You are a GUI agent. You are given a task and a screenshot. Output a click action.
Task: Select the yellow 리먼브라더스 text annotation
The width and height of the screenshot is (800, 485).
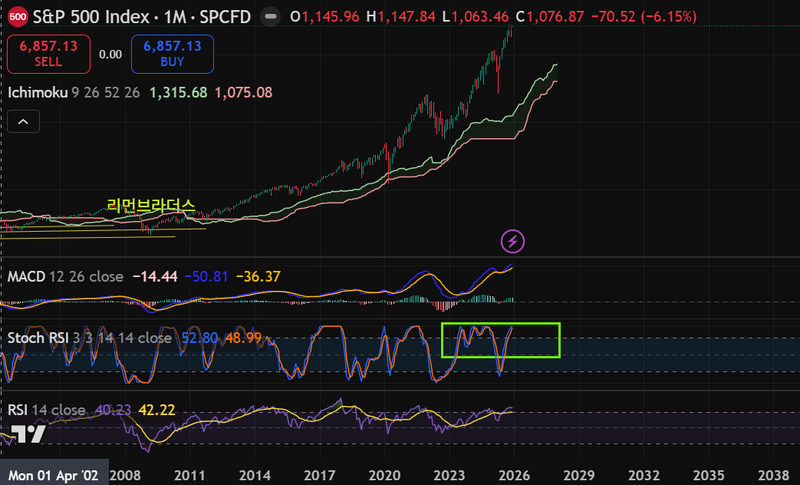[x=150, y=205]
